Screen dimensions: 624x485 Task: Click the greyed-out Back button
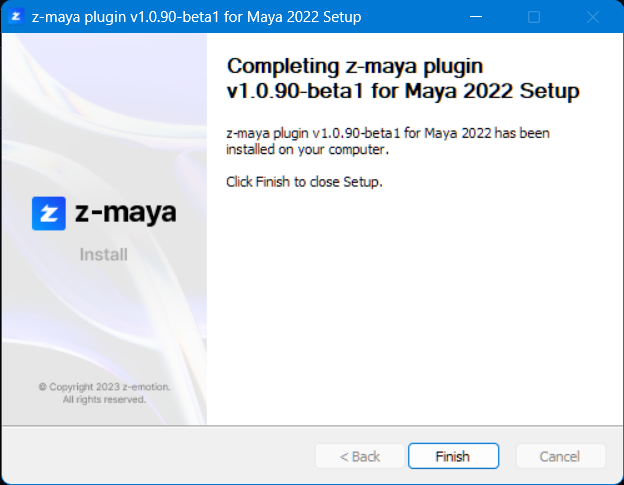[x=360, y=456]
